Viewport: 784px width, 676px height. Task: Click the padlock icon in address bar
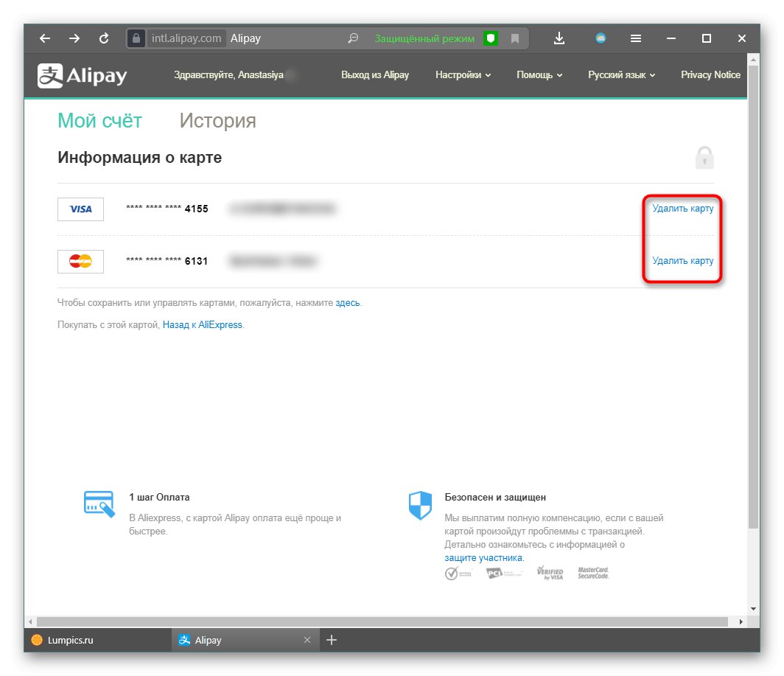(x=136, y=38)
